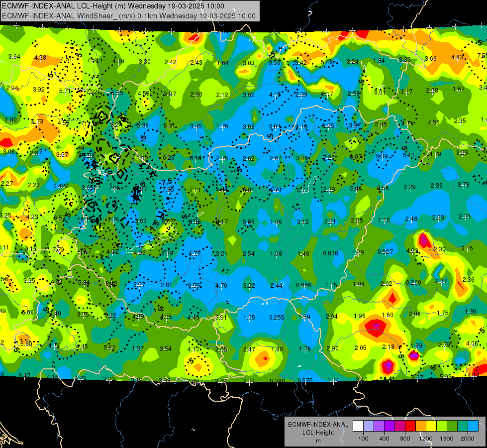Image resolution: width=487 pixels, height=448 pixels.
Task: Click the wind shear value '0.422'
Action: (61, 186)
